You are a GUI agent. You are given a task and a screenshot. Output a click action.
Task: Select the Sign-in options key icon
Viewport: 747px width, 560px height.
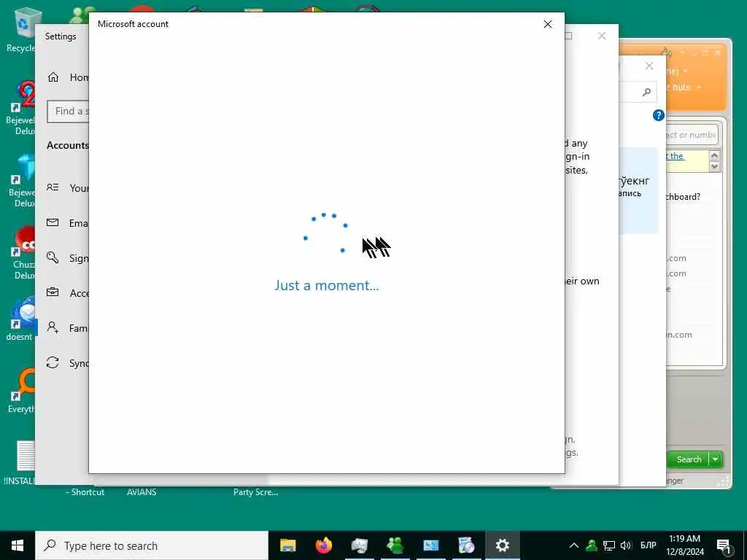tap(53, 257)
